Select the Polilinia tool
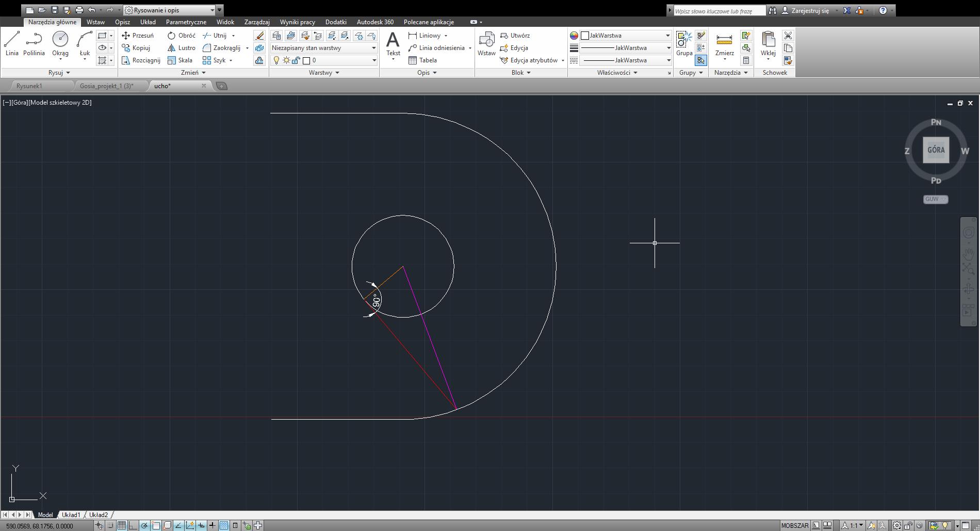The height and width of the screenshot is (531, 980). coord(34,44)
